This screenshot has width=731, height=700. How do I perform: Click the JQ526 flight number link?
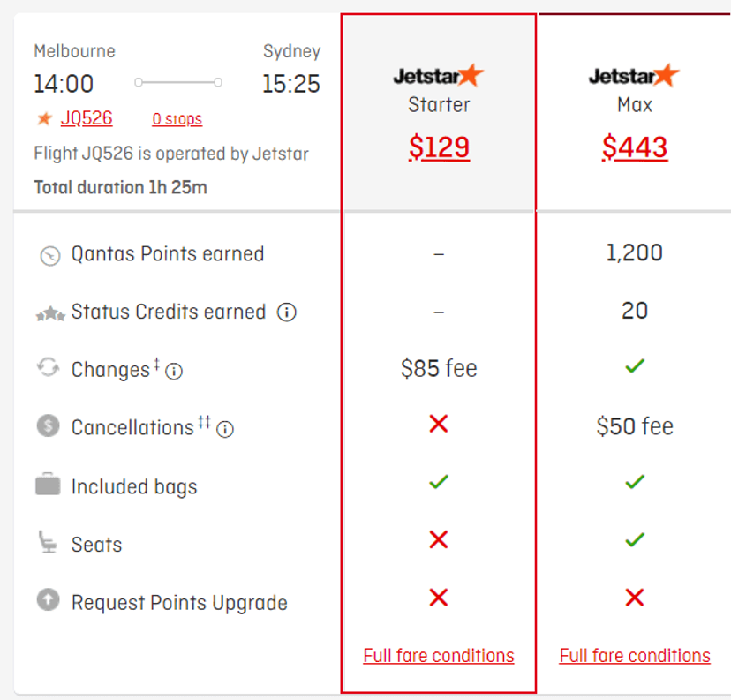click(85, 118)
